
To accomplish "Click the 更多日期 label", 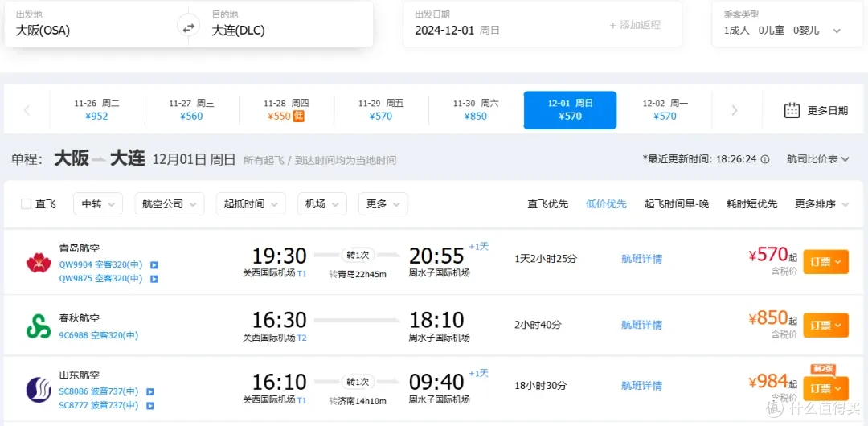I will pos(828,110).
